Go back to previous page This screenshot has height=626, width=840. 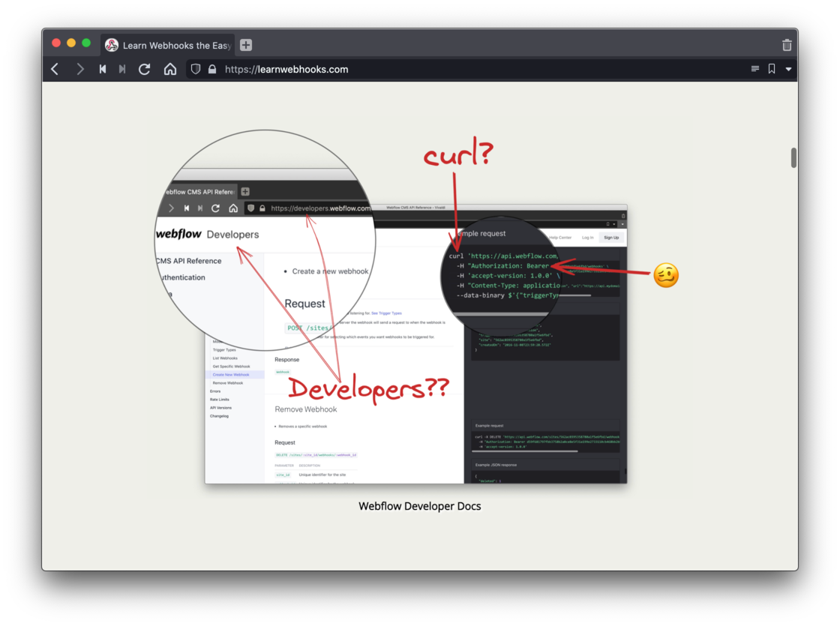tap(55, 69)
